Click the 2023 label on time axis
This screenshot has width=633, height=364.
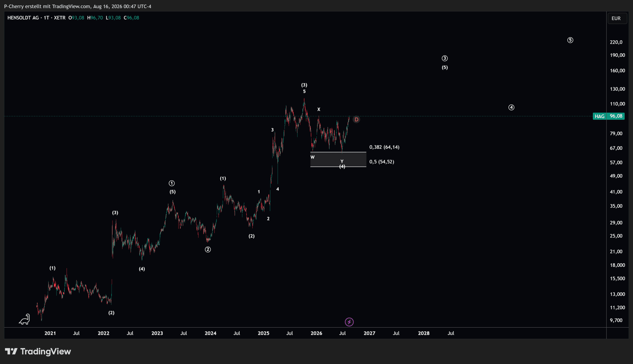(157, 333)
